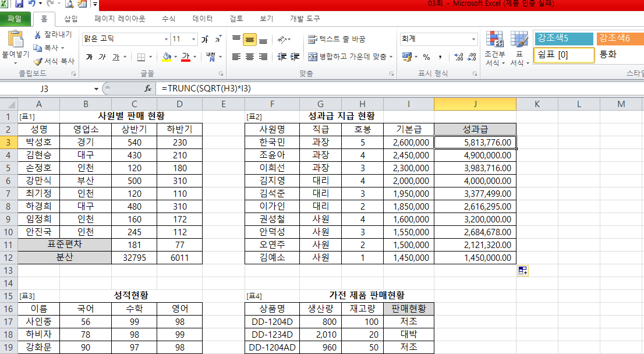
Task: Click the increase font size icon
Action: [205, 39]
